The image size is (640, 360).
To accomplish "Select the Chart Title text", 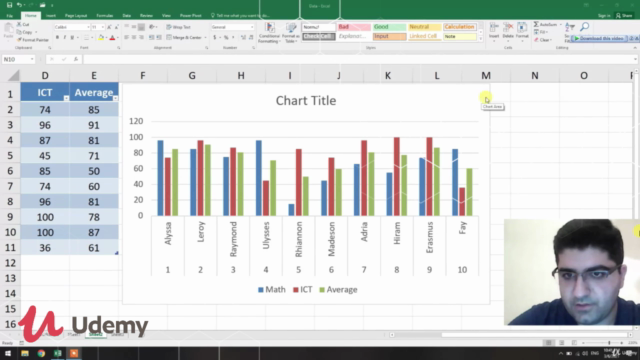I will pos(306,101).
